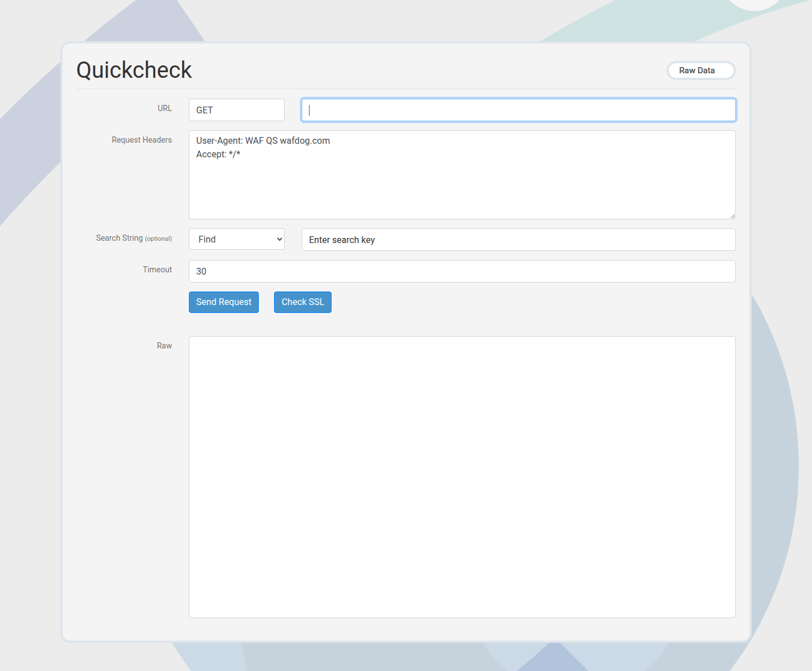Click the Search String optional label

point(134,238)
